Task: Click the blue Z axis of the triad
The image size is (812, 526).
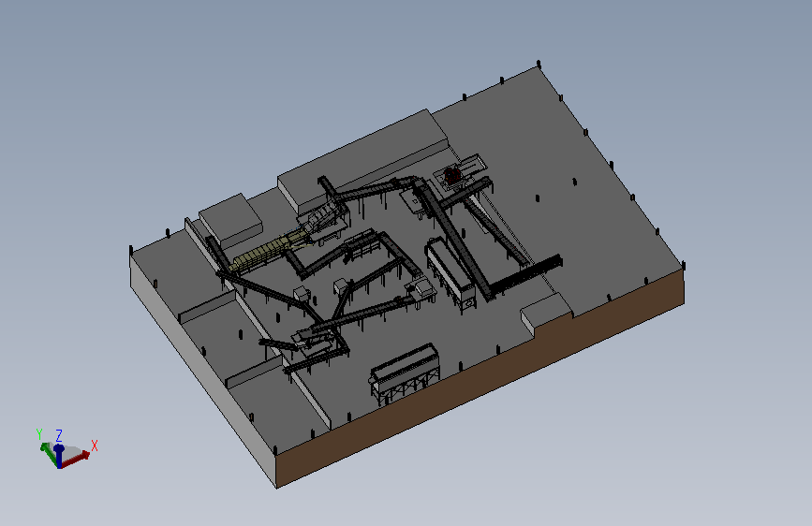Action: 59,456
